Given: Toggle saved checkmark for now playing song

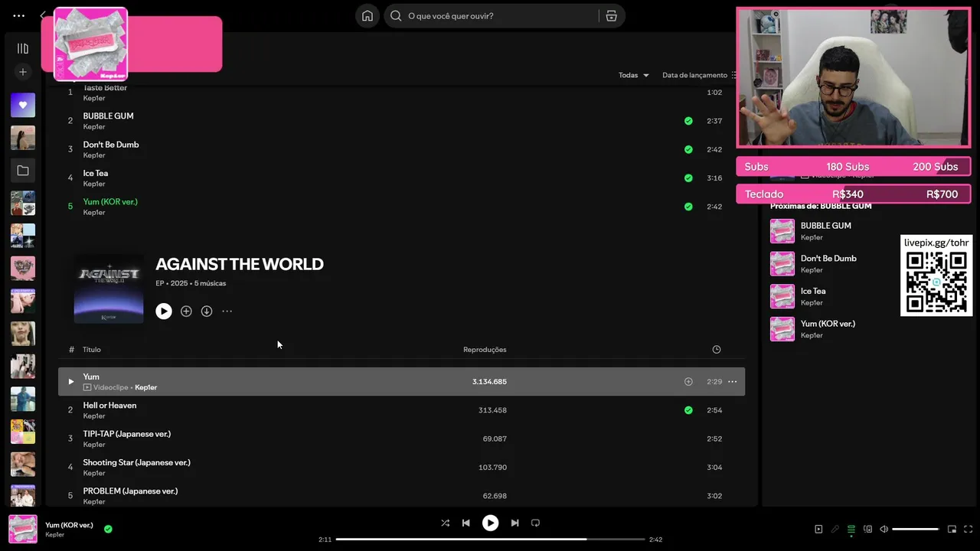Looking at the screenshot, I should [108, 529].
